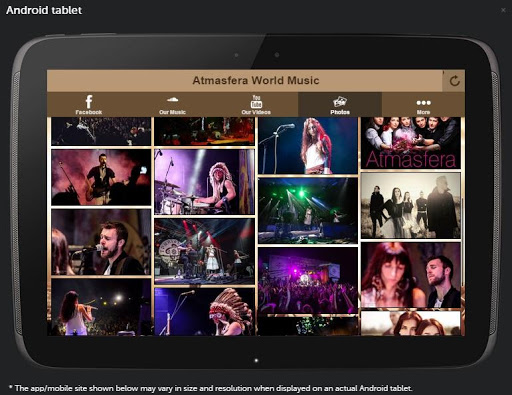The width and height of the screenshot is (512, 395).
Task: Open band on stage with red lights photo
Action: (x=204, y=251)
